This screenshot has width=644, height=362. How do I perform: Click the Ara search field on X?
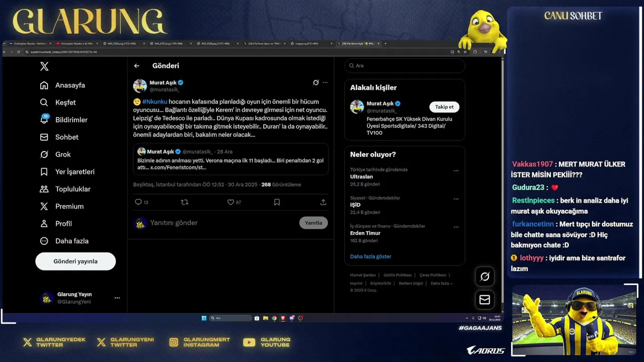click(405, 66)
